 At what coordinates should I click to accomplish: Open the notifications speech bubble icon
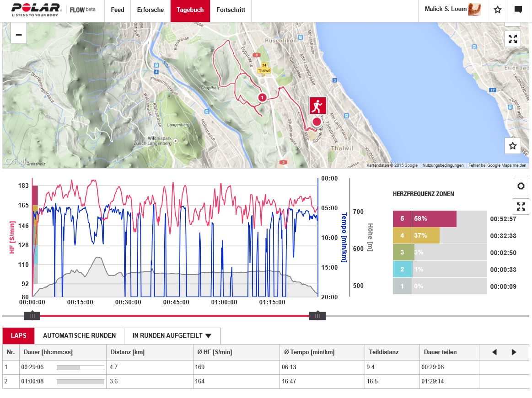click(518, 10)
